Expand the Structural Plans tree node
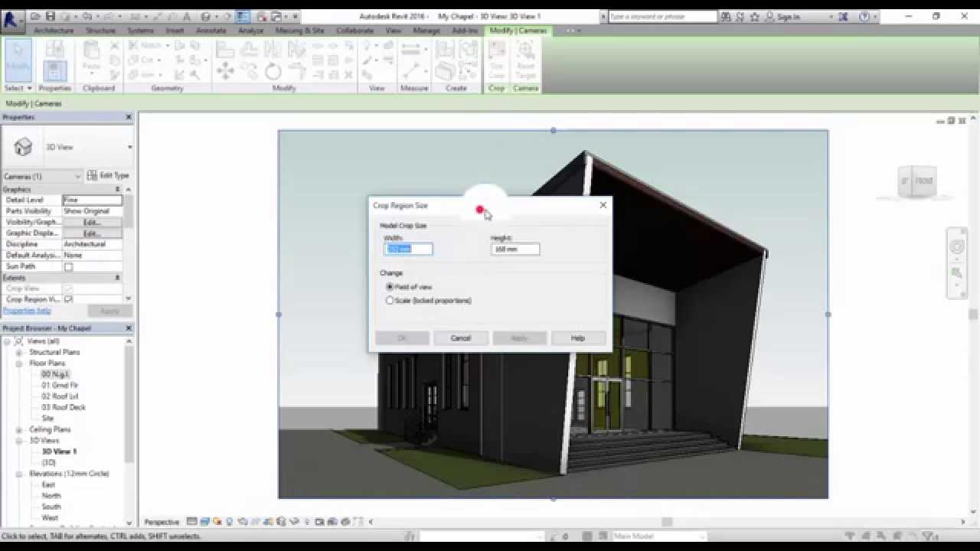980x551 pixels. [x=18, y=352]
